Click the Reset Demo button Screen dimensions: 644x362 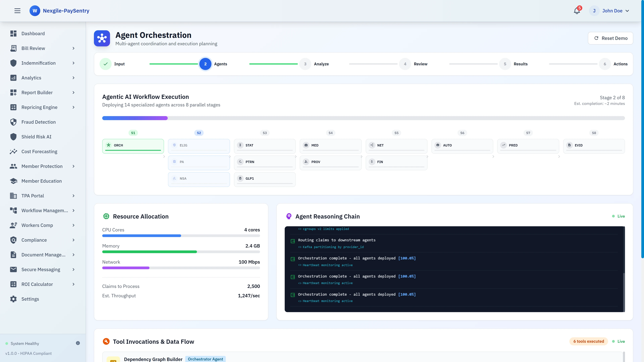[x=610, y=38]
